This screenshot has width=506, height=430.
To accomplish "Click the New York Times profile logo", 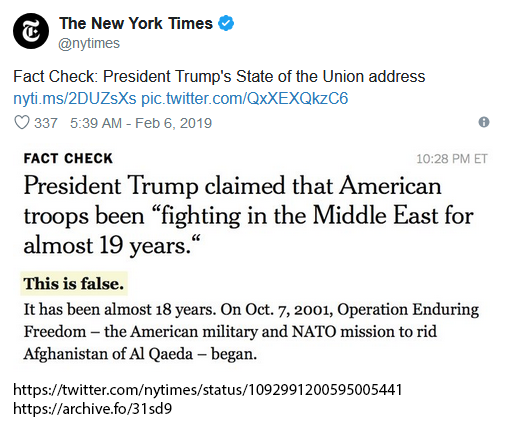I will click(x=31, y=31).
